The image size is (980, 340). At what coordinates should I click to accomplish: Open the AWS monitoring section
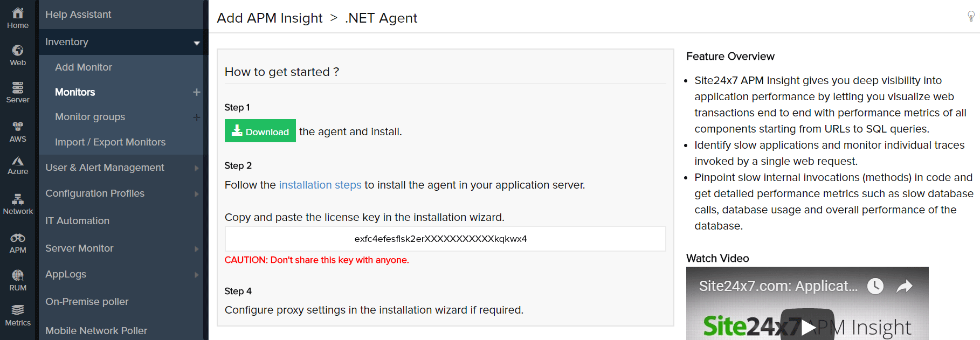click(x=17, y=128)
